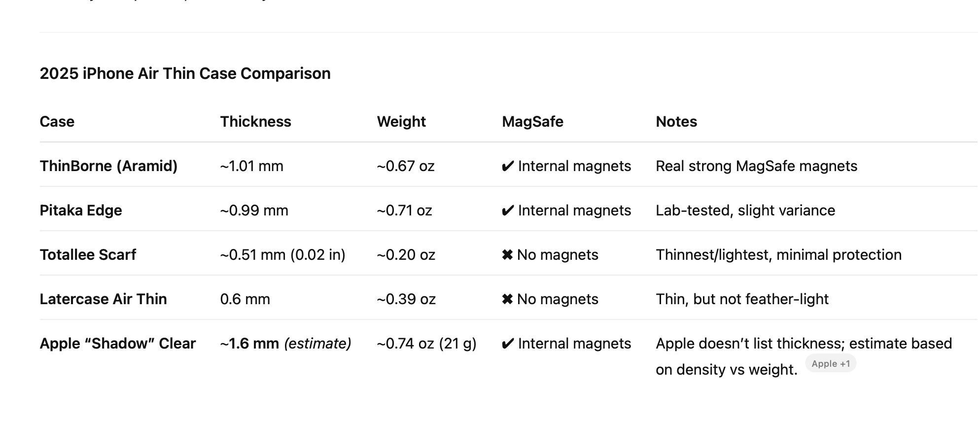
Task: Select the Thickness column header
Action: point(255,122)
